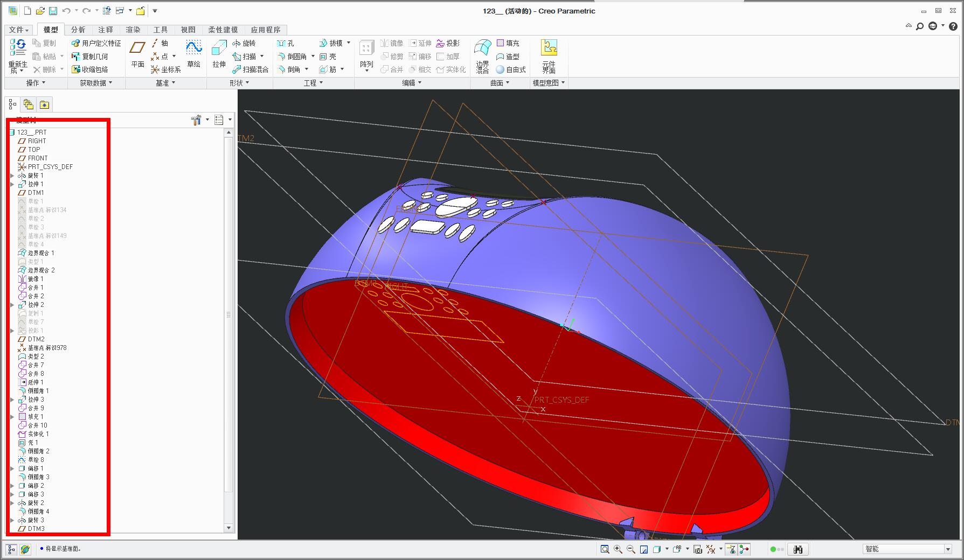Open the favorites tab in navigator
The height and width of the screenshot is (560, 964).
44,104
